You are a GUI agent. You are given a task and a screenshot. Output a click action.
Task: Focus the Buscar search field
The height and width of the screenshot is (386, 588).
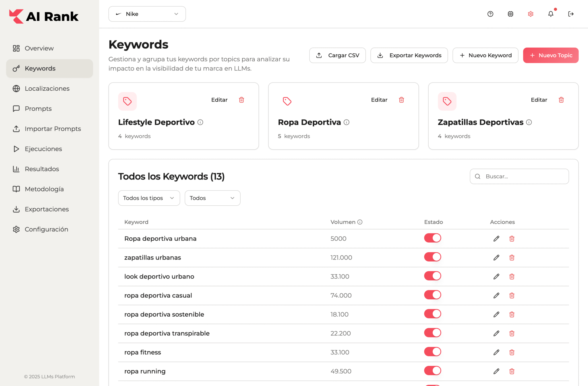[519, 176]
